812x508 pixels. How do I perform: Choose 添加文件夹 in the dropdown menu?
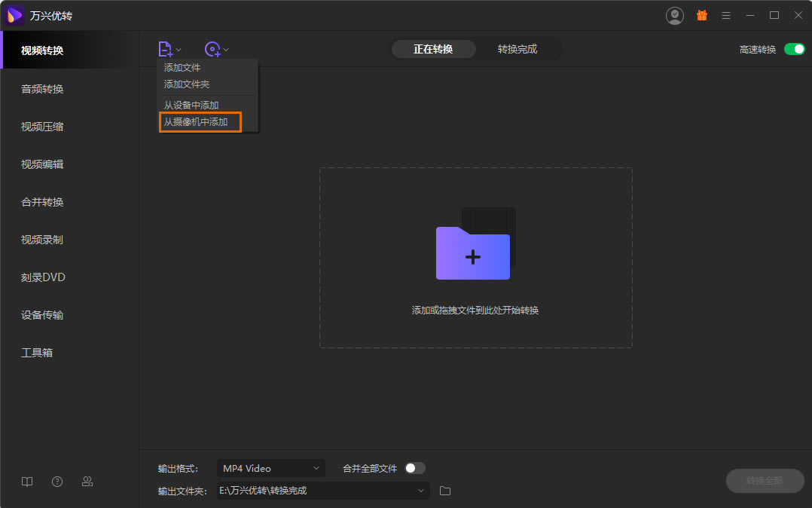click(187, 84)
